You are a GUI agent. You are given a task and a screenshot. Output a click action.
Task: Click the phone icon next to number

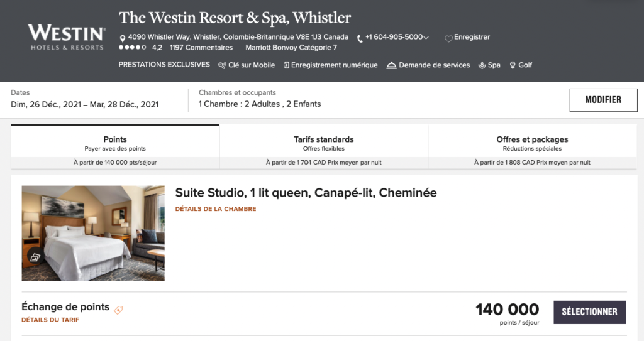(x=360, y=38)
